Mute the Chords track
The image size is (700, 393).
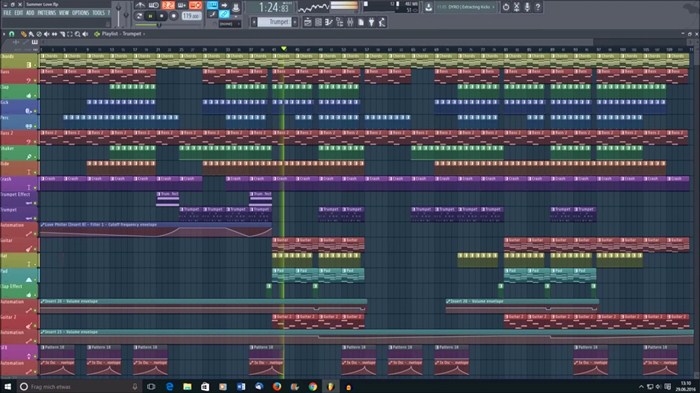[35, 65]
